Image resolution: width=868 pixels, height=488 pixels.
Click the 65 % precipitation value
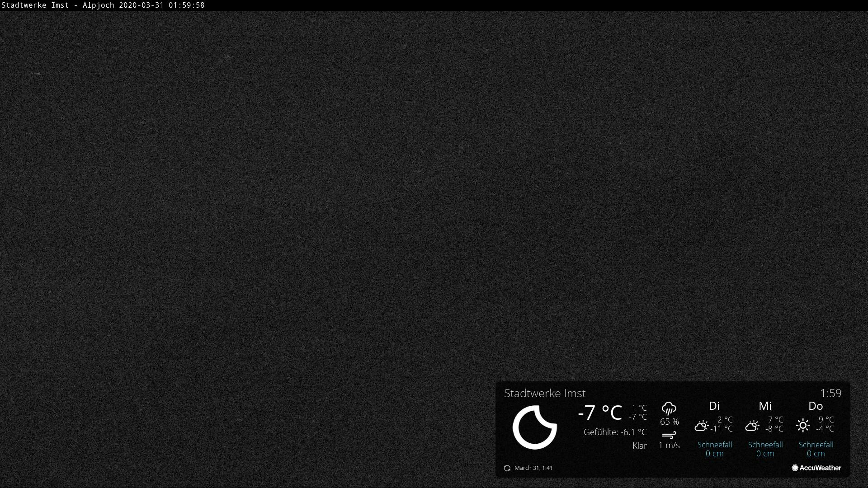coord(670,422)
